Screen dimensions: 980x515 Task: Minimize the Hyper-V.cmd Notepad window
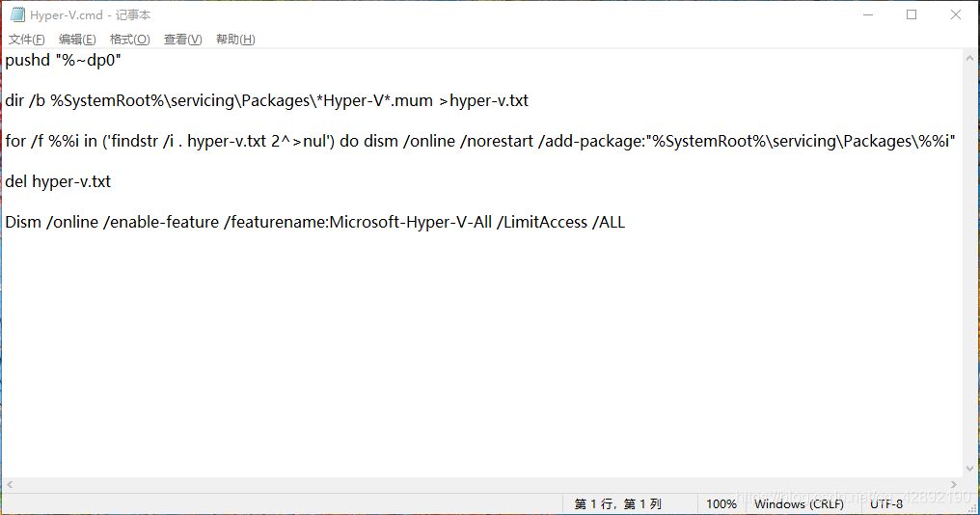tap(868, 14)
